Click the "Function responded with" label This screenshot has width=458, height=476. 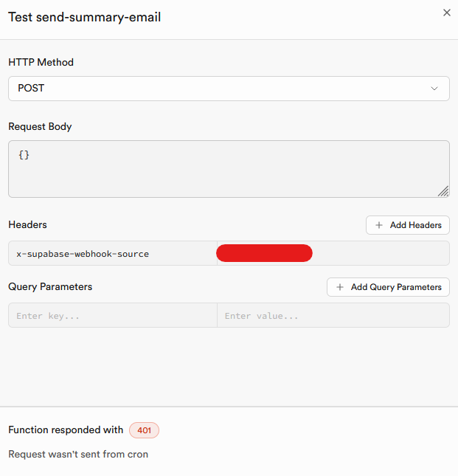click(x=66, y=430)
